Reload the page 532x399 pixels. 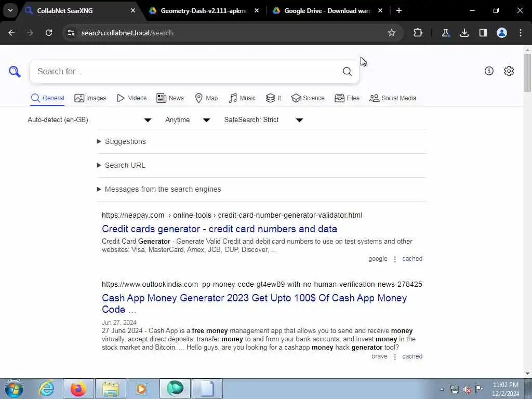point(49,33)
